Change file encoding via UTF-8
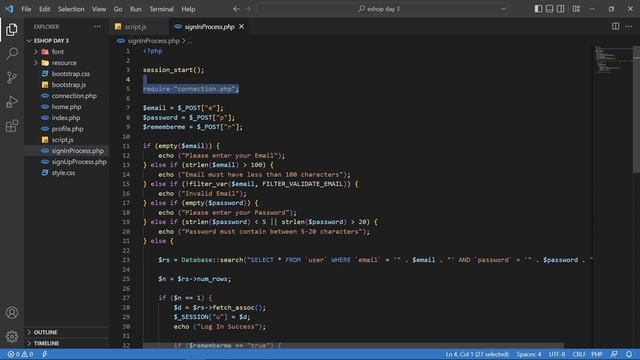 pyautogui.click(x=557, y=354)
